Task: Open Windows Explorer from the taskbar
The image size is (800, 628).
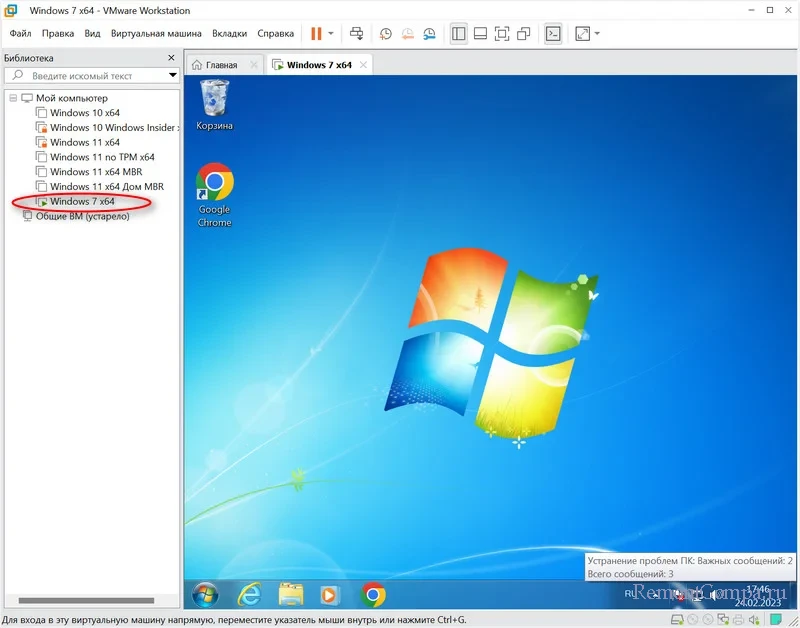Action: click(x=291, y=595)
